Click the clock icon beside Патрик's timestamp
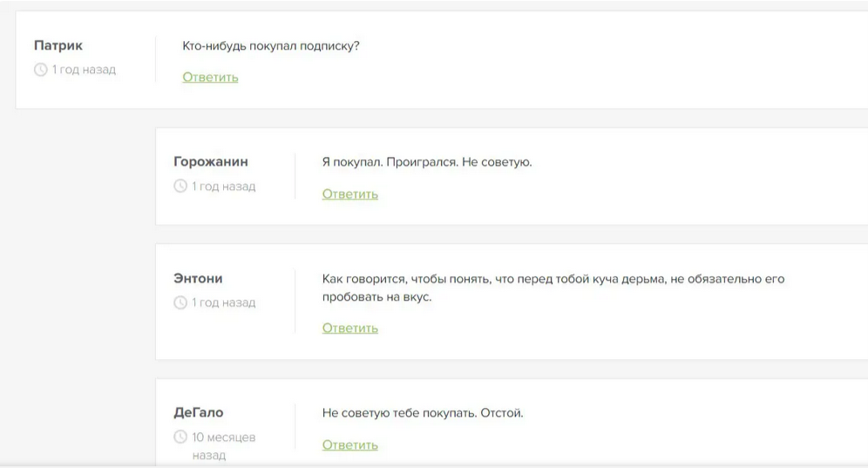The image size is (868, 468). [40, 70]
